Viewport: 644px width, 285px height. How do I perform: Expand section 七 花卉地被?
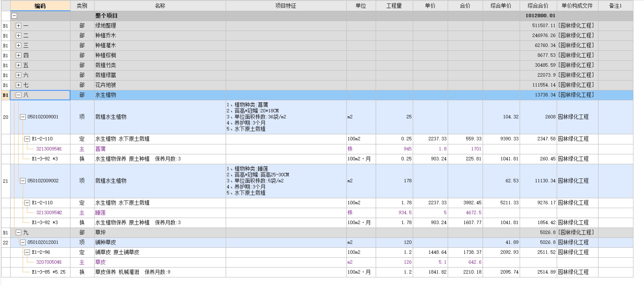[19, 85]
